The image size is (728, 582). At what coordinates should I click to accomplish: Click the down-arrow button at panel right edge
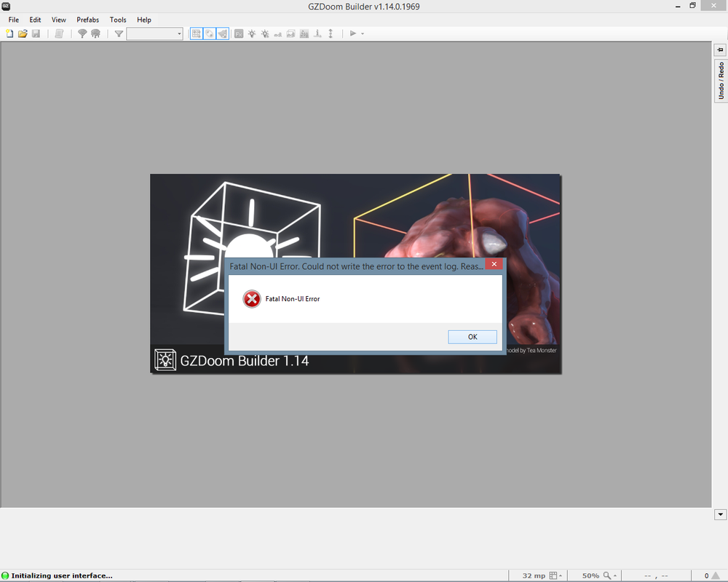720,514
